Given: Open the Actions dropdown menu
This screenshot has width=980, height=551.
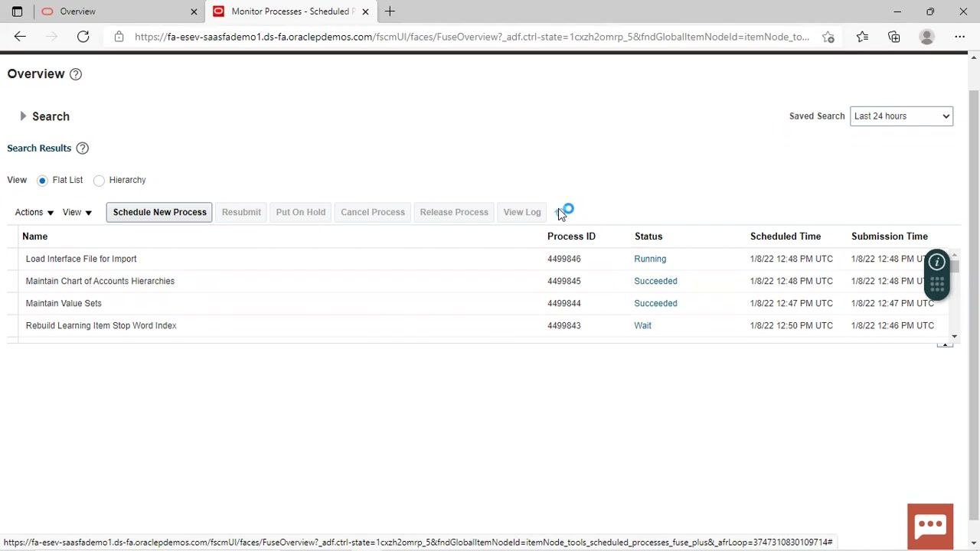Looking at the screenshot, I should [x=34, y=212].
